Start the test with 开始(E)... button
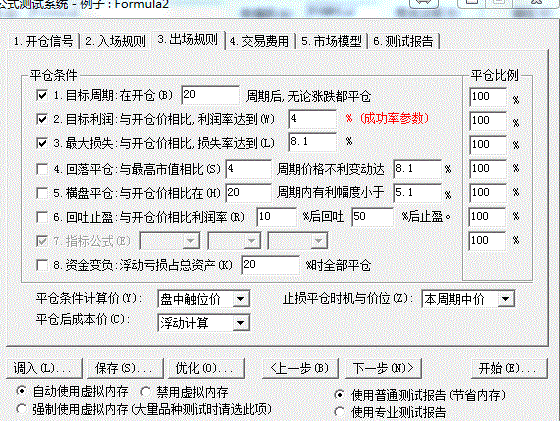Screen dimensions: 560x421 [509, 368]
